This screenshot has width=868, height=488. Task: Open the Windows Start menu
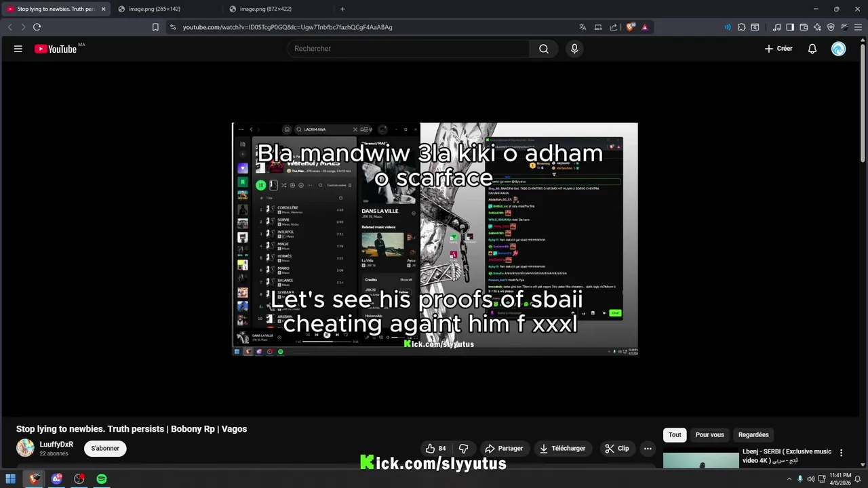pos(11,479)
